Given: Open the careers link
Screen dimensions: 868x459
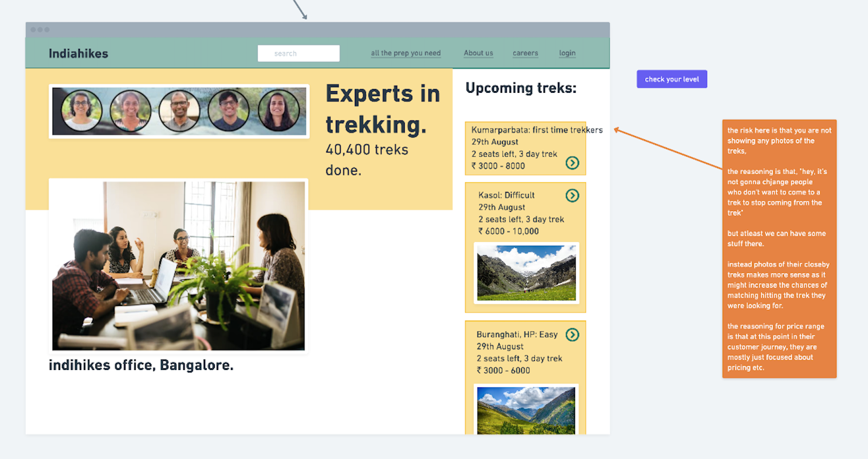Looking at the screenshot, I should click(x=525, y=53).
